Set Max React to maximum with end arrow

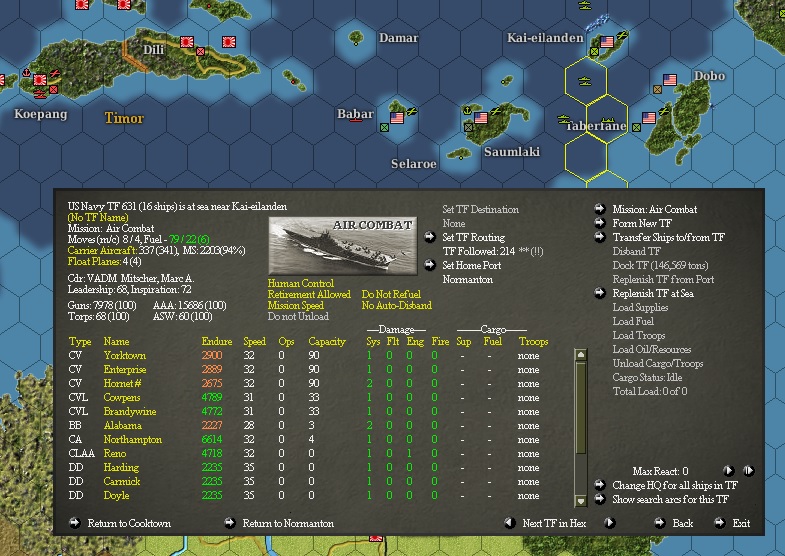point(749,470)
